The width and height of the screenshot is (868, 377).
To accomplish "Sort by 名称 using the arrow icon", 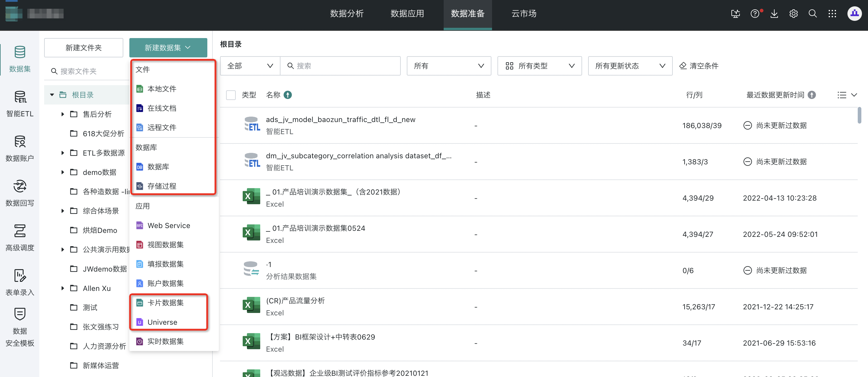I will click(287, 95).
